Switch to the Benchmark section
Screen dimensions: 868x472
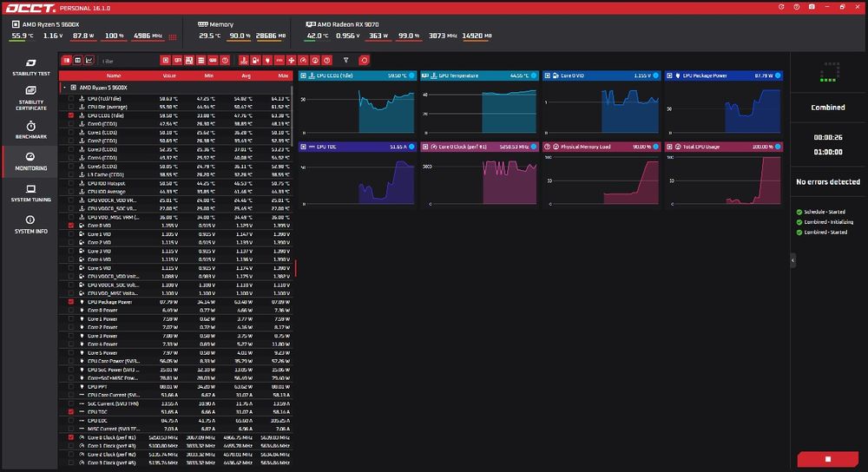click(x=31, y=130)
